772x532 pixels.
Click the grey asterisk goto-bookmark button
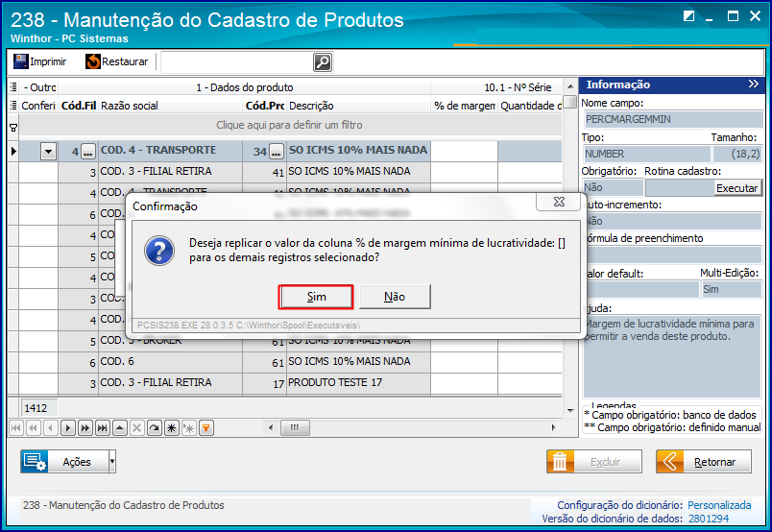click(188, 428)
